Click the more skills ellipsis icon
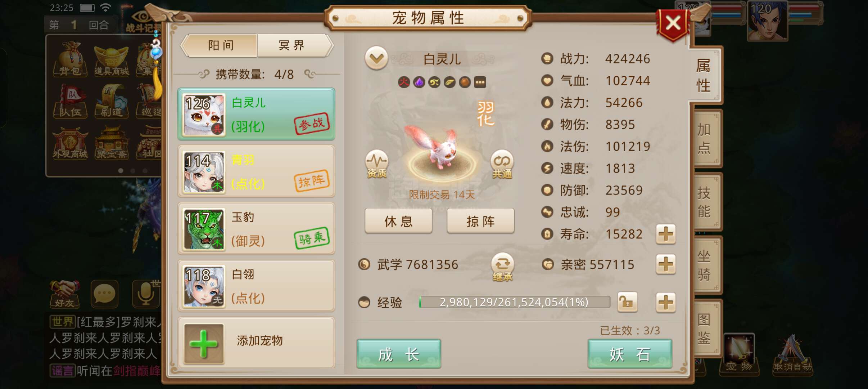The image size is (868, 389). coord(480,82)
